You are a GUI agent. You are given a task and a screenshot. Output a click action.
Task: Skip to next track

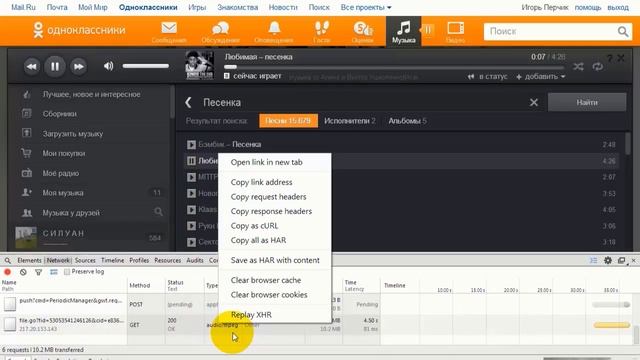78,66
